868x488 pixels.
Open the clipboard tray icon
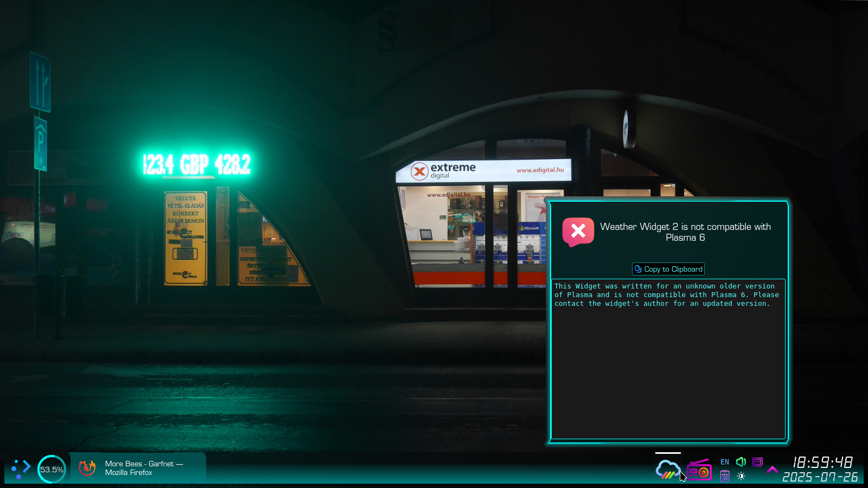tap(725, 476)
